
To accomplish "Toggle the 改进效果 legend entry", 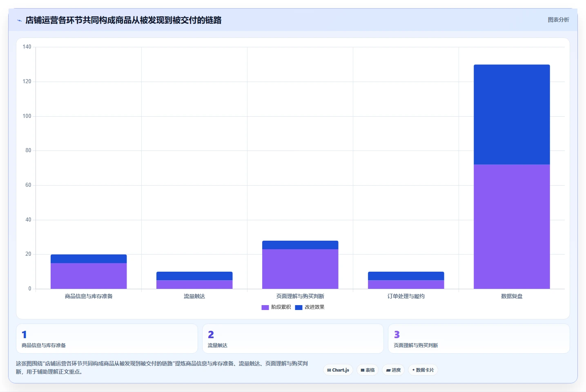I will tap(310, 307).
